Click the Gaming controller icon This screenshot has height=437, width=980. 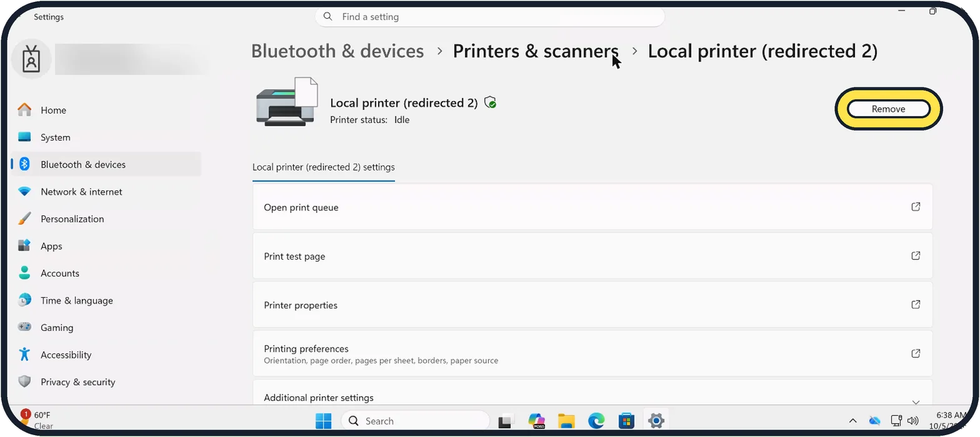coord(24,327)
